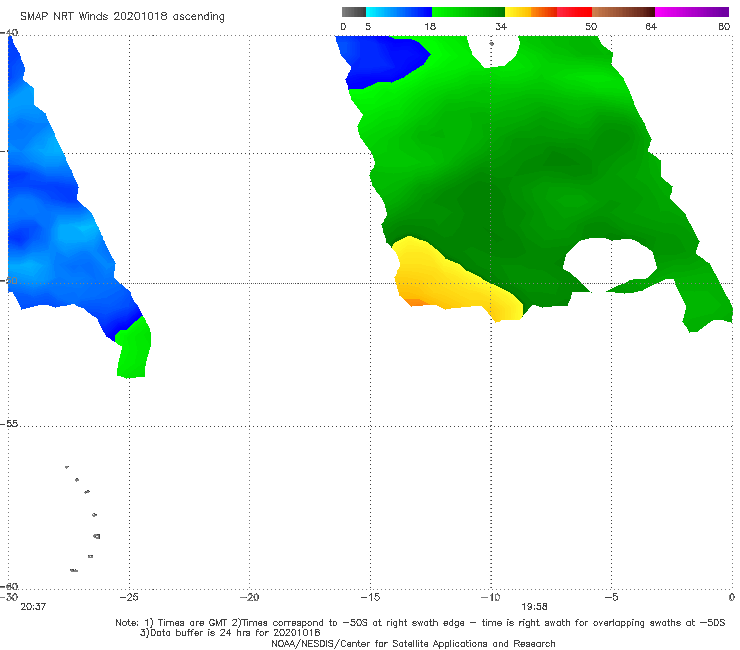Click the latitude label '-60'

[x=9, y=586]
